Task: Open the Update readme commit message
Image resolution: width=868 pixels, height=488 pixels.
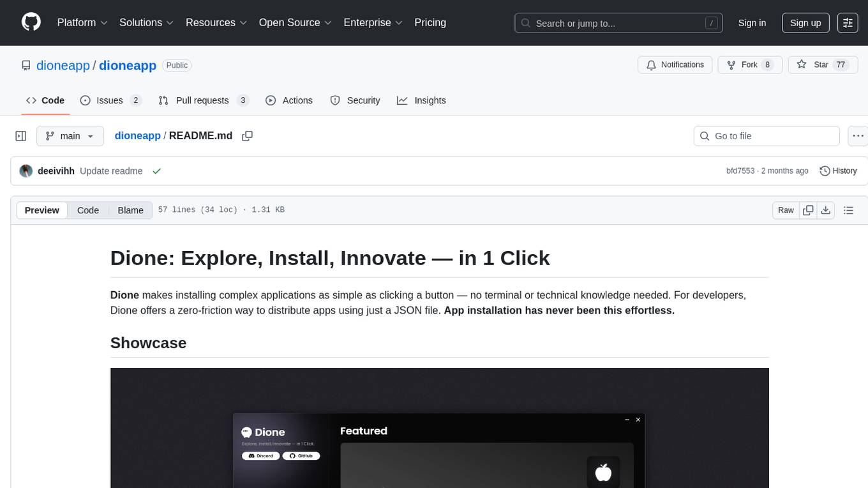Action: coord(111,171)
